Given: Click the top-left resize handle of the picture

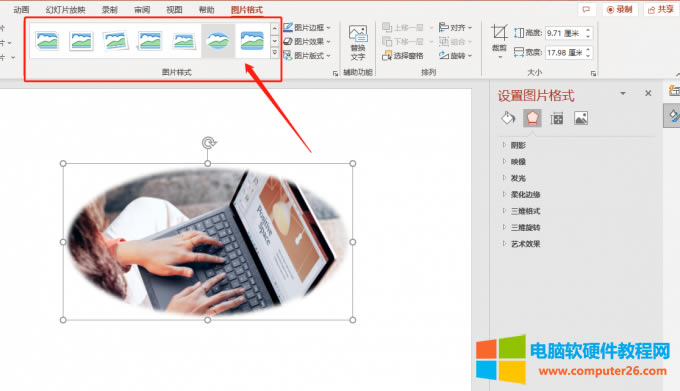Looking at the screenshot, I should click(63, 164).
